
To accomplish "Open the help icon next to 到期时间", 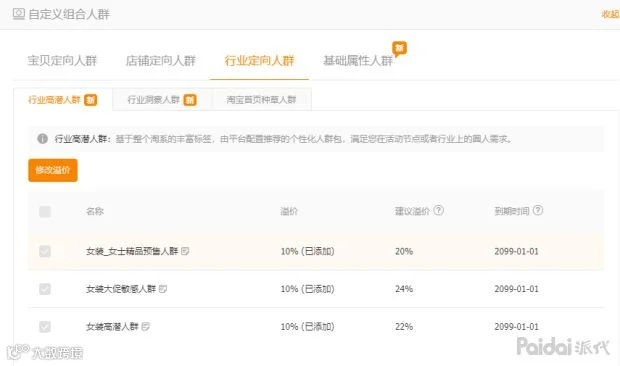I will [x=538, y=210].
